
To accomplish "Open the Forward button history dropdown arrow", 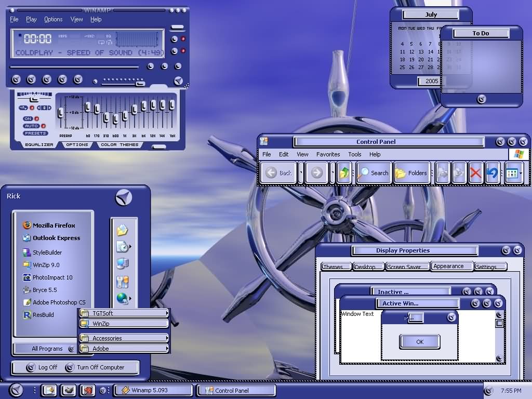I will tap(332, 173).
